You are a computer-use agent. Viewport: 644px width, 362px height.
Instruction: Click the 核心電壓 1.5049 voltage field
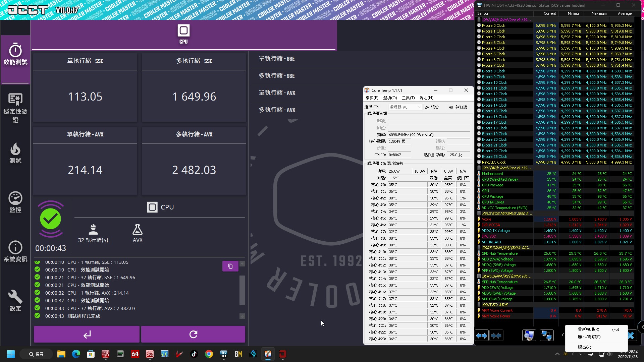click(399, 141)
